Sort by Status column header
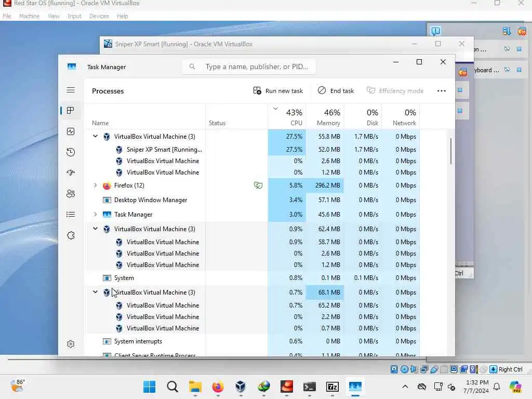Viewport: 532px width, 399px height. [x=236, y=117]
